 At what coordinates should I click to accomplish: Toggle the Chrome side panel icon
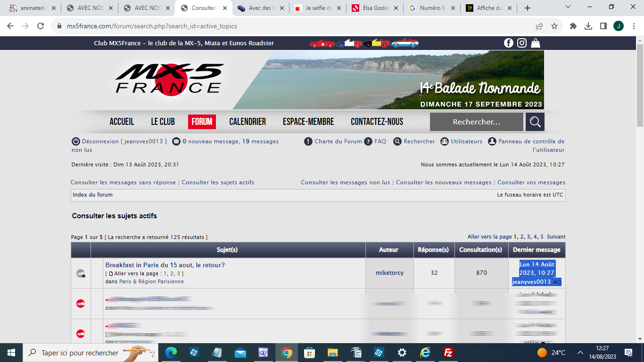pos(603,26)
